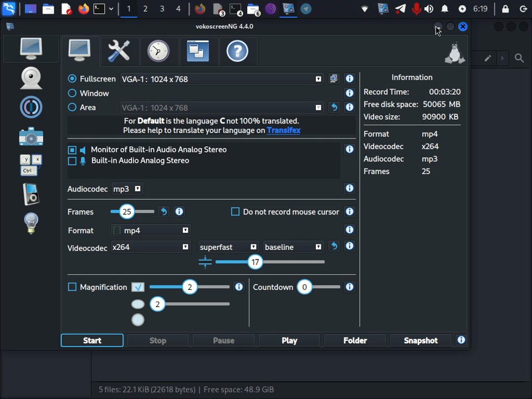The height and width of the screenshot is (399, 532).
Task: Adjust the Countdown slider at 0
Action: click(304, 287)
